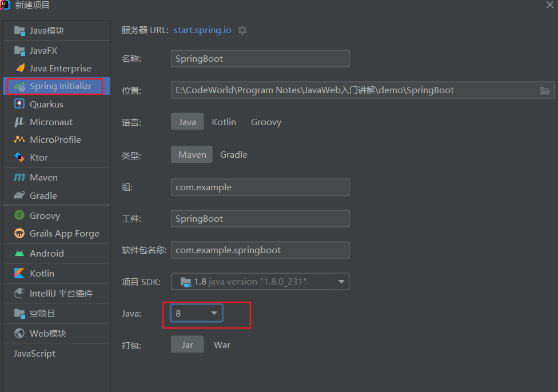Select Maven as project type
The height and width of the screenshot is (392, 558).
coord(192,154)
